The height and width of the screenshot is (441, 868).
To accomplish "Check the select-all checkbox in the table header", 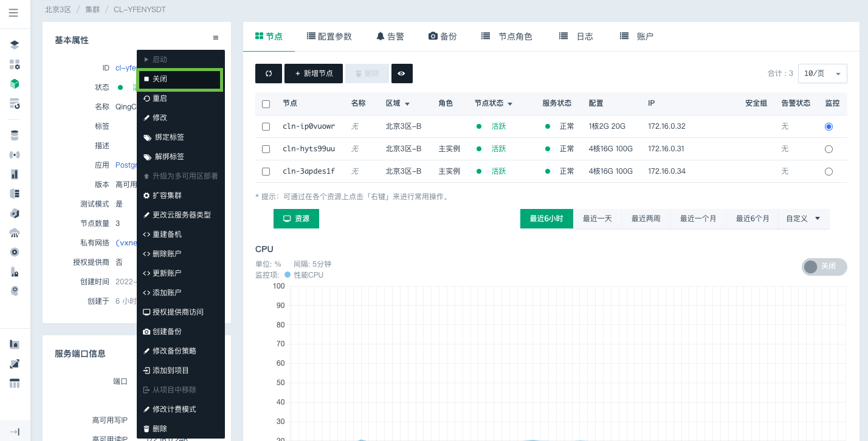I will pos(266,104).
